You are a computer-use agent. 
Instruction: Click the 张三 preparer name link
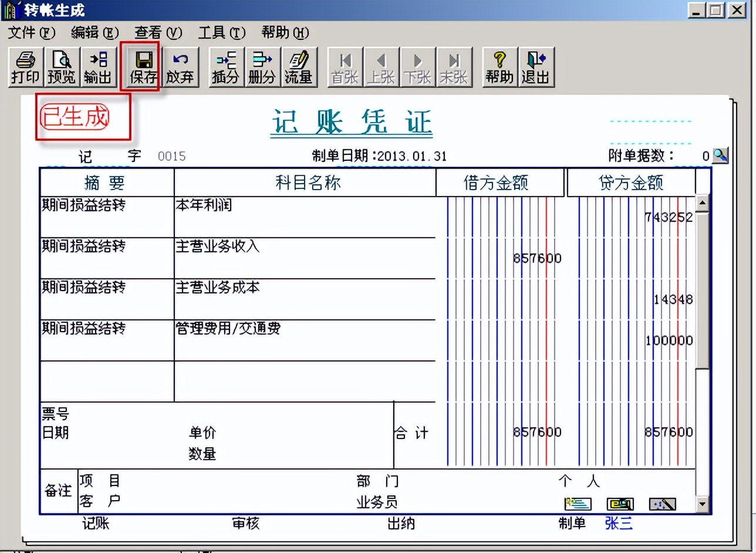pos(618,524)
